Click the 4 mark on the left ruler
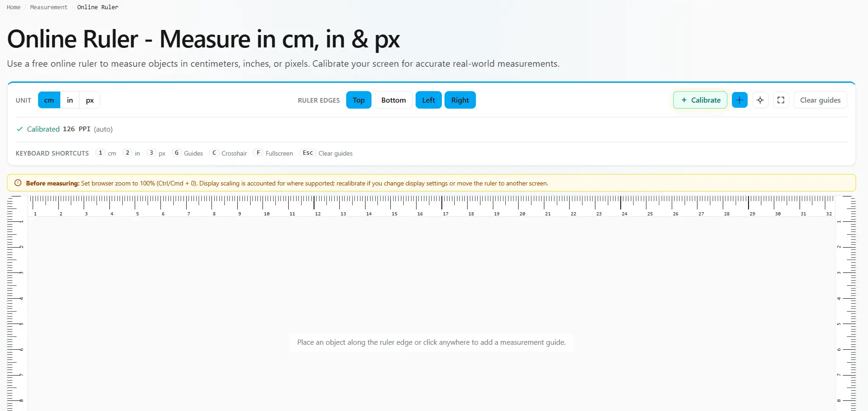The width and height of the screenshot is (868, 411). point(21,299)
